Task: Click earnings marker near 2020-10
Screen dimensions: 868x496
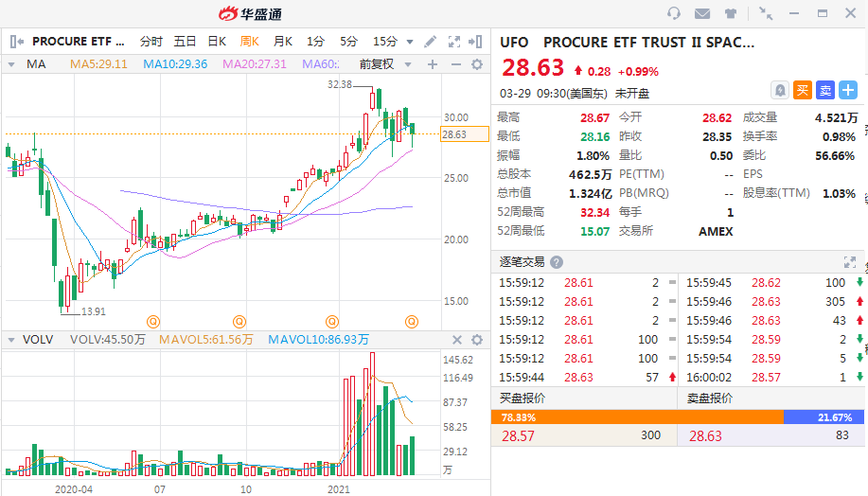Action: 239,322
